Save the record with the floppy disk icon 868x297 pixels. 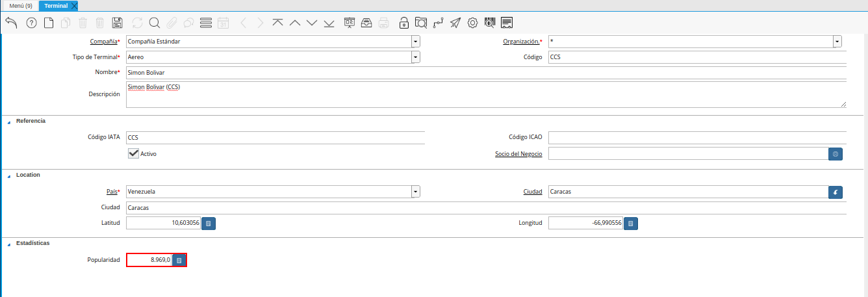(117, 23)
